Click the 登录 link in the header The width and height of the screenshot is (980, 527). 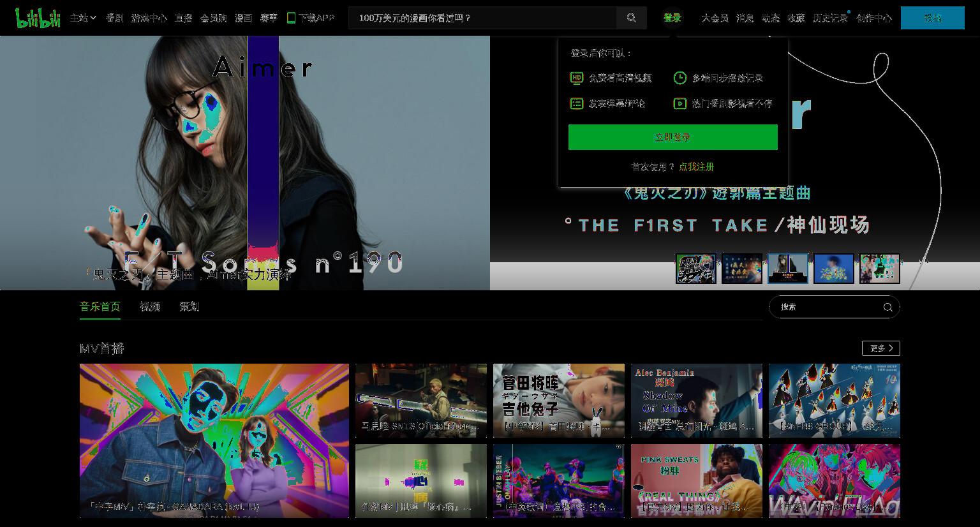pos(672,18)
